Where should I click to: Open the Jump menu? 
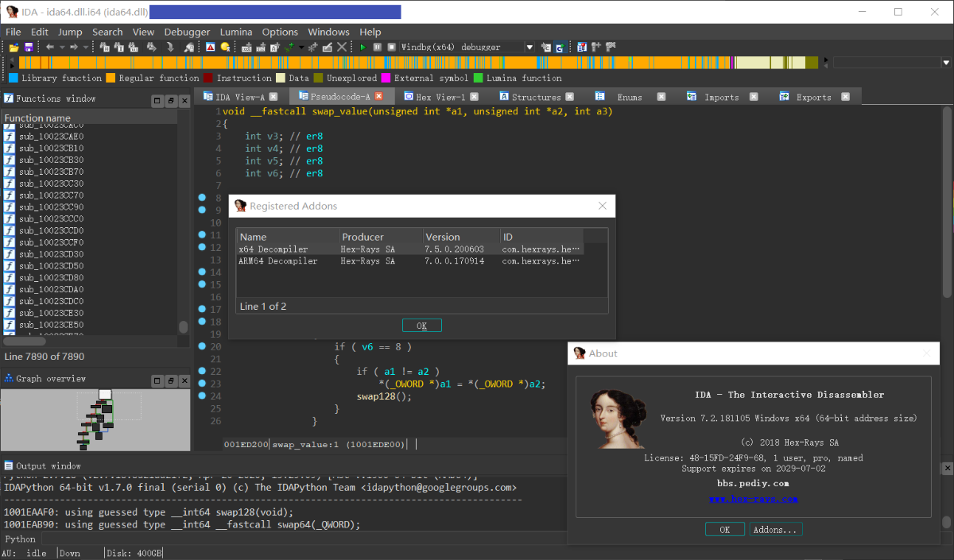point(70,32)
